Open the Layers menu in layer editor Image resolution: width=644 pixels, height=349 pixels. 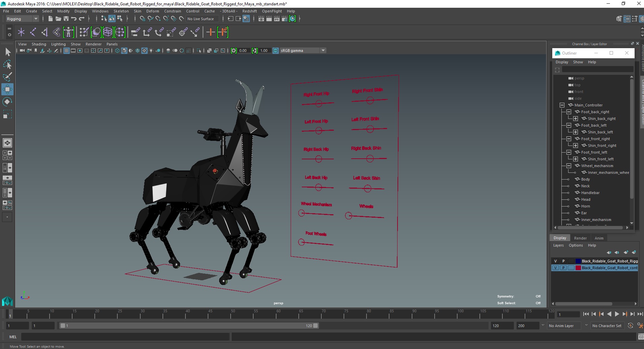(x=558, y=245)
